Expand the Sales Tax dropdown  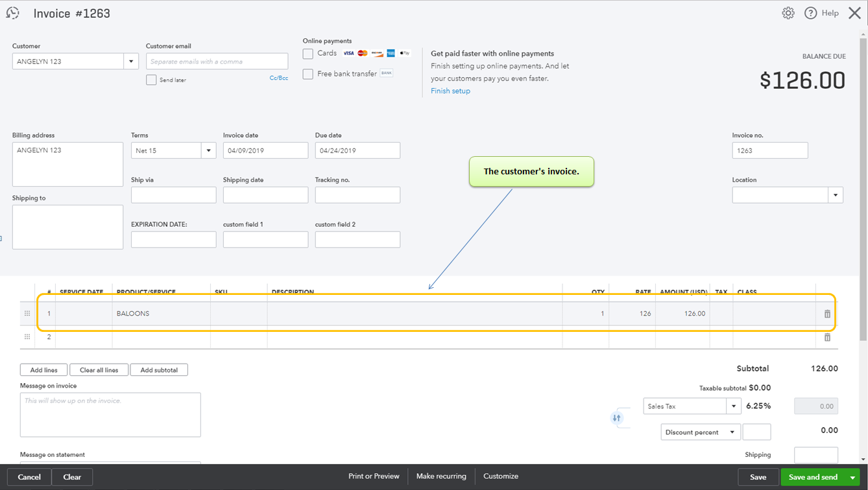tap(734, 406)
